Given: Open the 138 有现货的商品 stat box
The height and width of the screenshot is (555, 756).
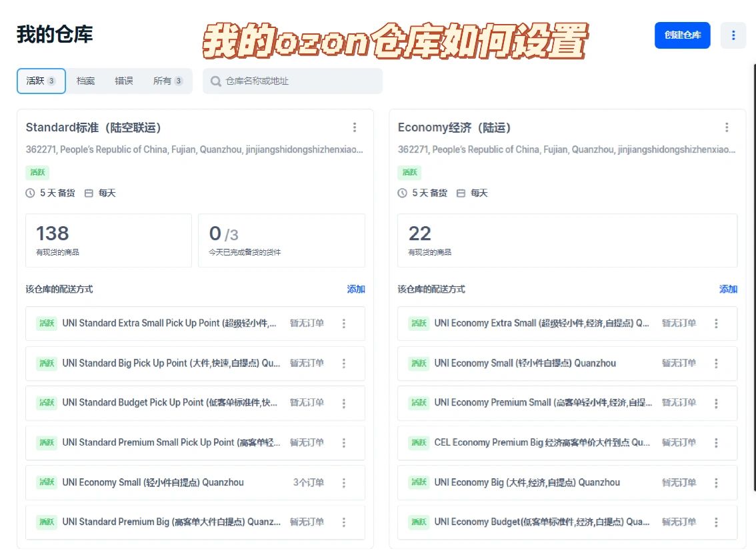Looking at the screenshot, I should pyautogui.click(x=109, y=240).
